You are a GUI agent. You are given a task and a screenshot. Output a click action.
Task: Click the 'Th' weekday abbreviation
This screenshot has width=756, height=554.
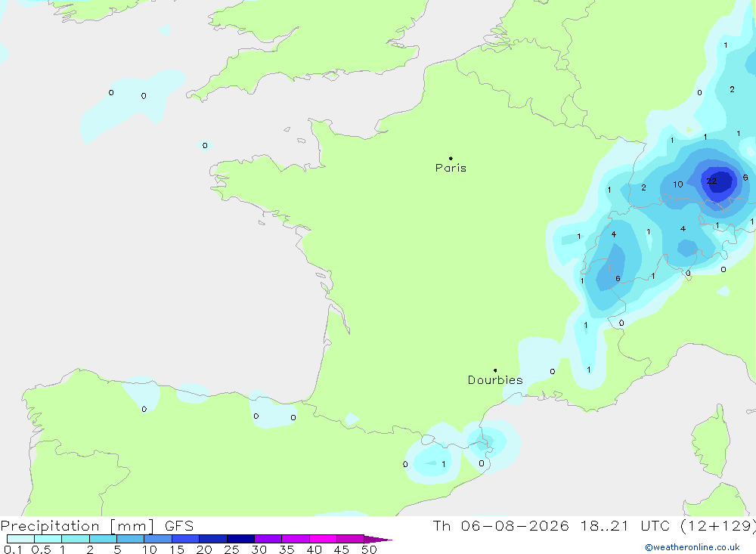[x=442, y=525]
